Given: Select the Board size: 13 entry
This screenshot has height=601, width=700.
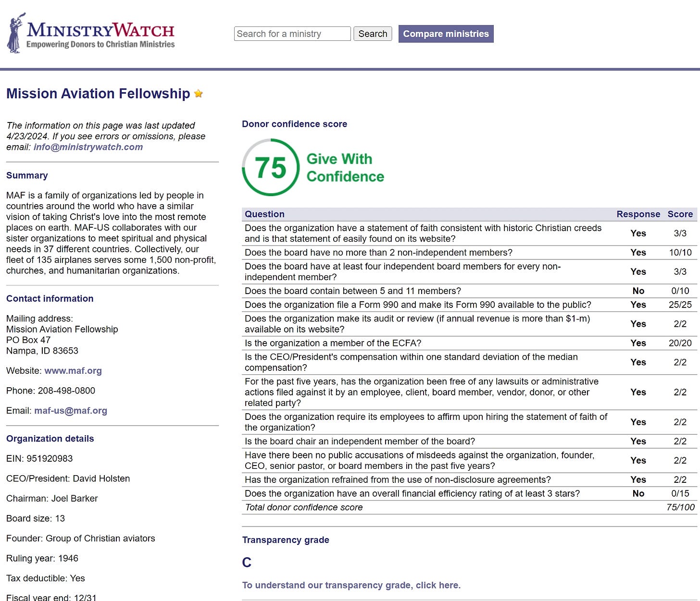Looking at the screenshot, I should (36, 519).
